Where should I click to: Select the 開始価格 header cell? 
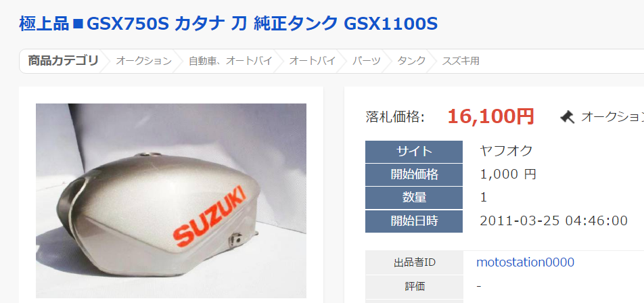point(414,175)
